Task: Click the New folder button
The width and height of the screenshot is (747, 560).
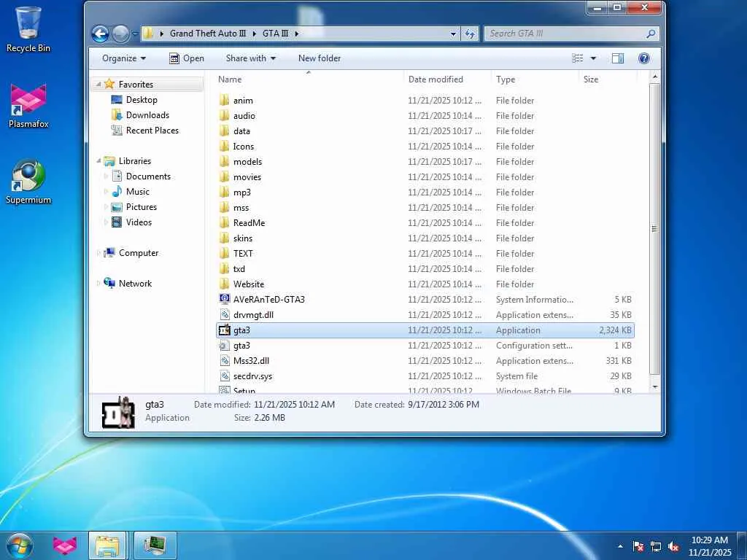Action: [x=320, y=58]
